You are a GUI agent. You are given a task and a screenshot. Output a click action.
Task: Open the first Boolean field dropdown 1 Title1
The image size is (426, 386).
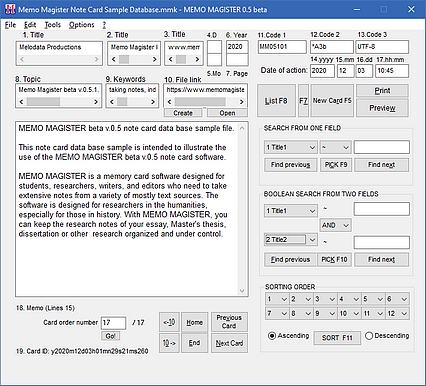(x=290, y=211)
